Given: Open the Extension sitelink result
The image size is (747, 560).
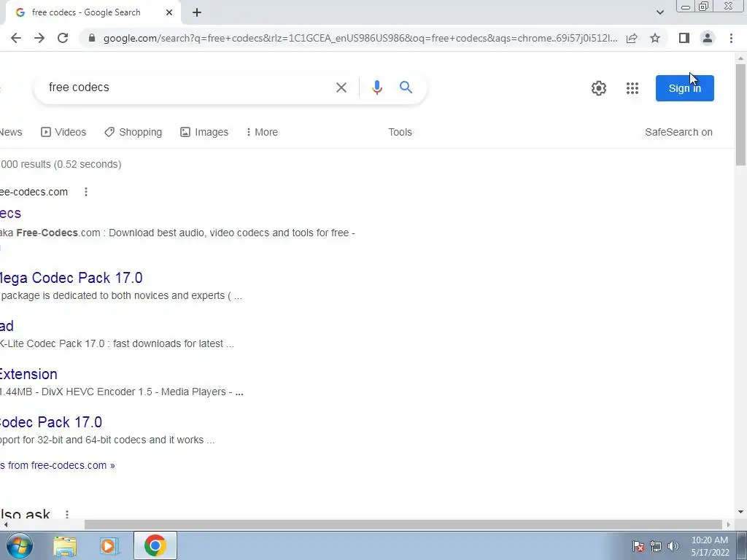Looking at the screenshot, I should coord(28,374).
